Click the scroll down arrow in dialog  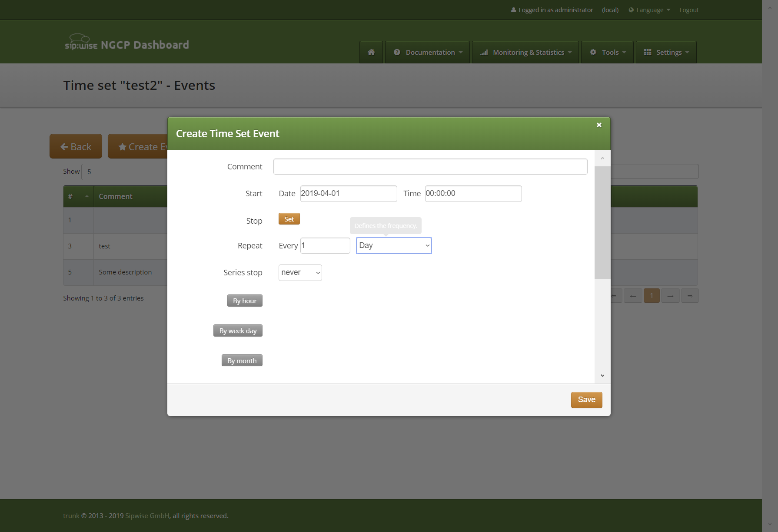click(602, 376)
